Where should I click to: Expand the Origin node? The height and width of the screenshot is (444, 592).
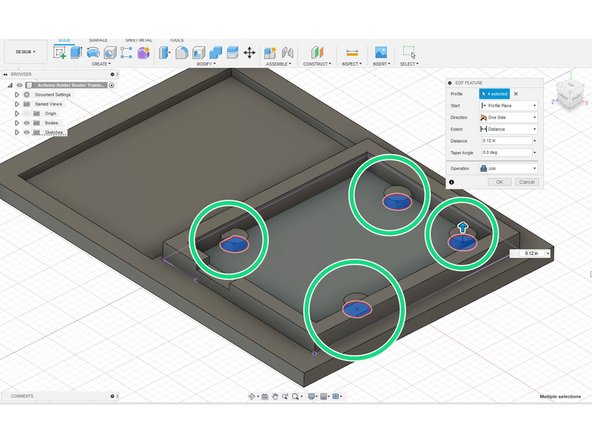pyautogui.click(x=17, y=113)
